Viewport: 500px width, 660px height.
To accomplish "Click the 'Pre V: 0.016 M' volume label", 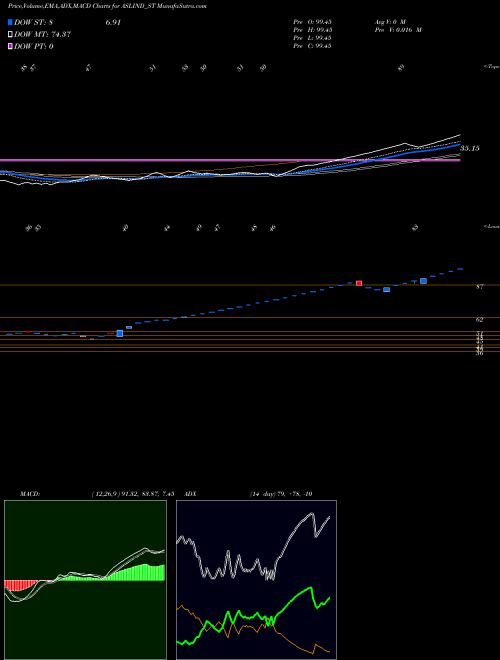I will (x=398, y=30).
